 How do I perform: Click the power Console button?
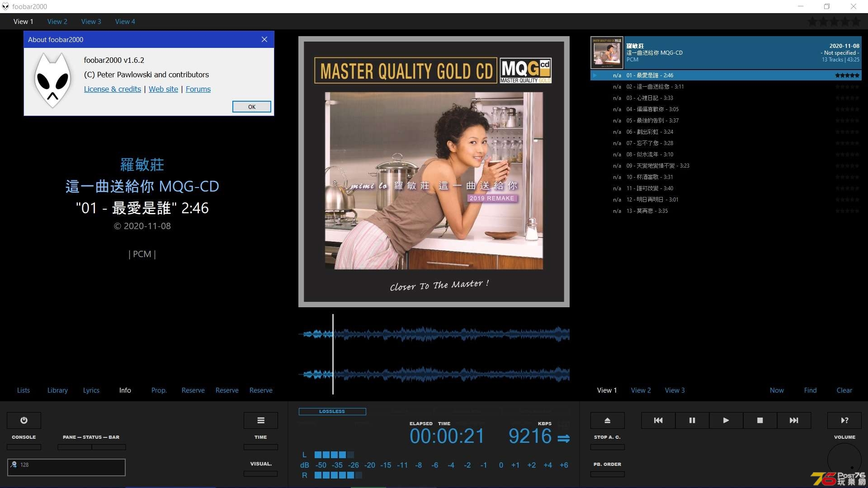(24, 420)
